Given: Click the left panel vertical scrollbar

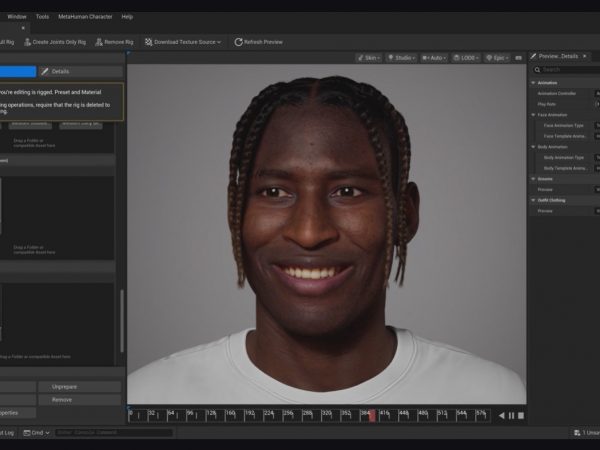Looking at the screenshot, I should [x=122, y=321].
